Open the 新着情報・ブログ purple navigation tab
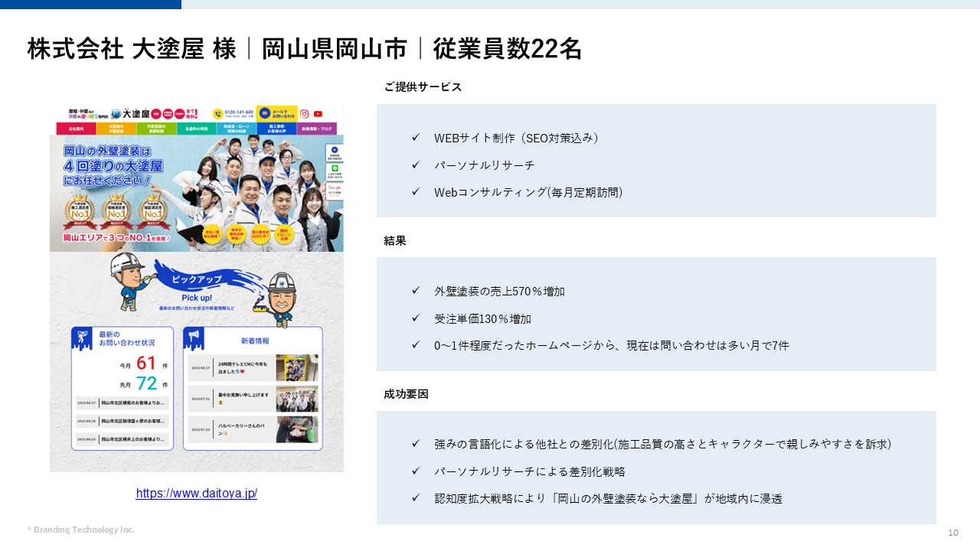Image resolution: width=980 pixels, height=551 pixels. point(317,129)
